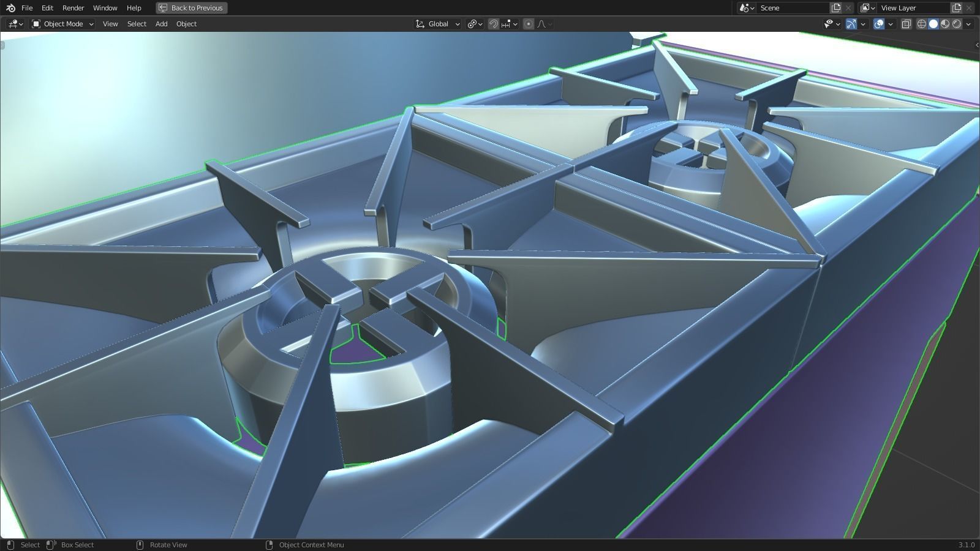The width and height of the screenshot is (980, 551).
Task: Switch to rendered viewport shading
Action: tap(957, 24)
